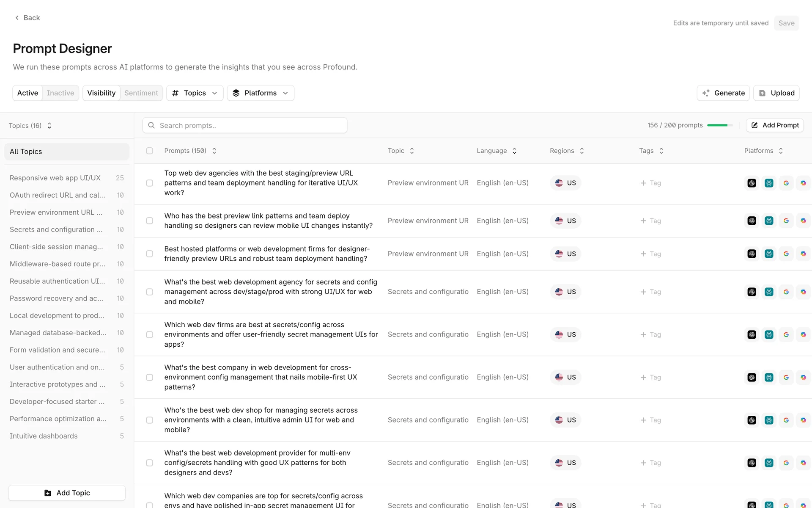Click ChatGPT platform icon in first prompt row

[x=752, y=183]
